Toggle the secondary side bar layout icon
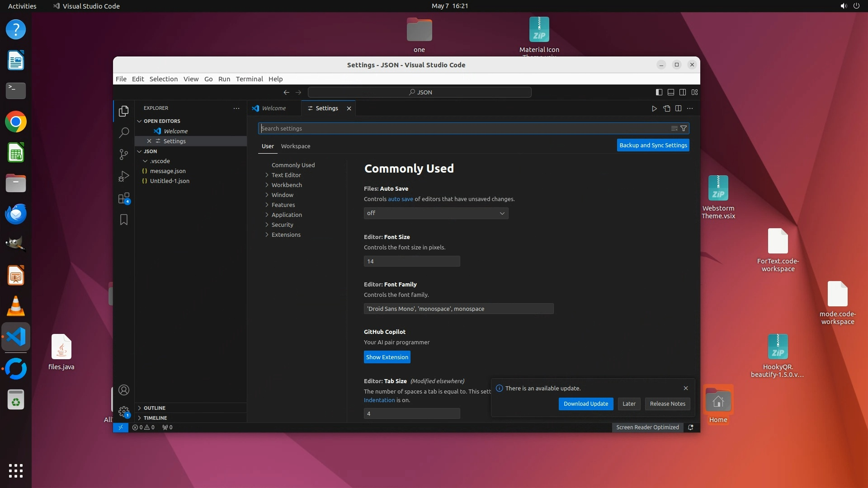 tap(683, 92)
